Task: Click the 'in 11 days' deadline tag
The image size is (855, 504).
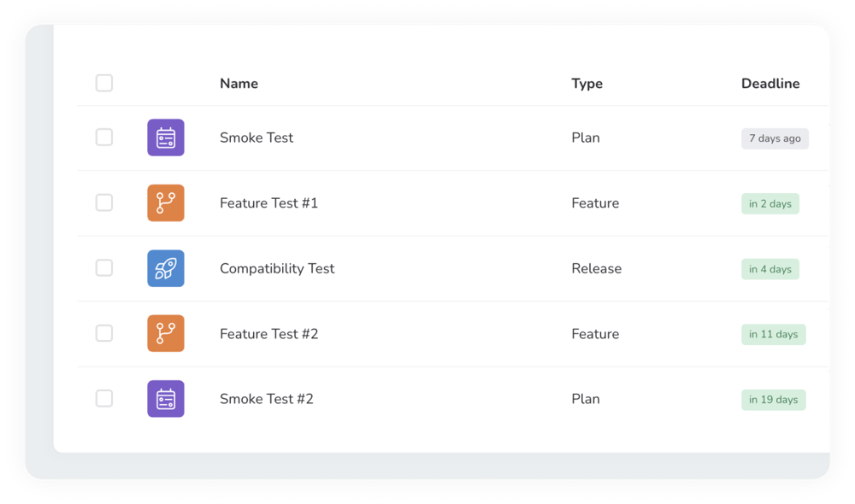Action: [x=773, y=334]
